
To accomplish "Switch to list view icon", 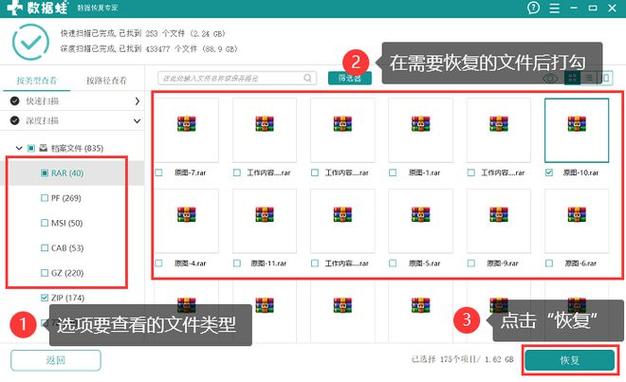I will click(x=589, y=78).
